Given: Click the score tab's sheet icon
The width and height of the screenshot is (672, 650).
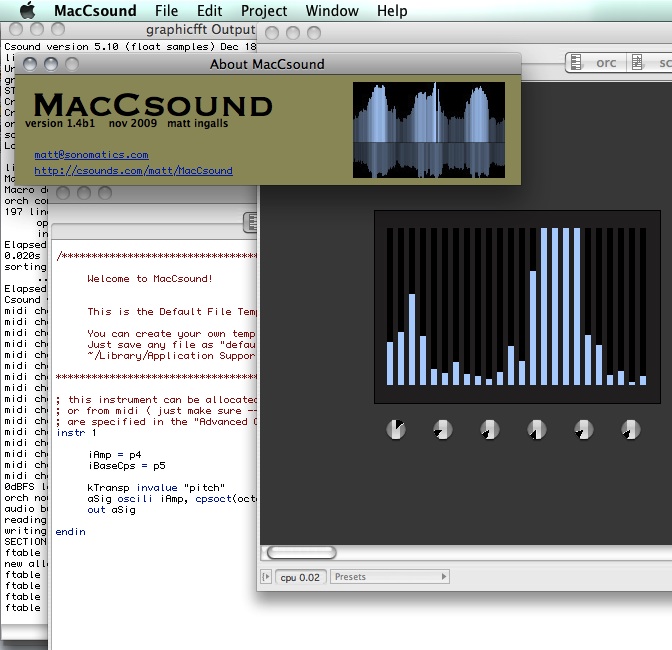Looking at the screenshot, I should point(637,63).
